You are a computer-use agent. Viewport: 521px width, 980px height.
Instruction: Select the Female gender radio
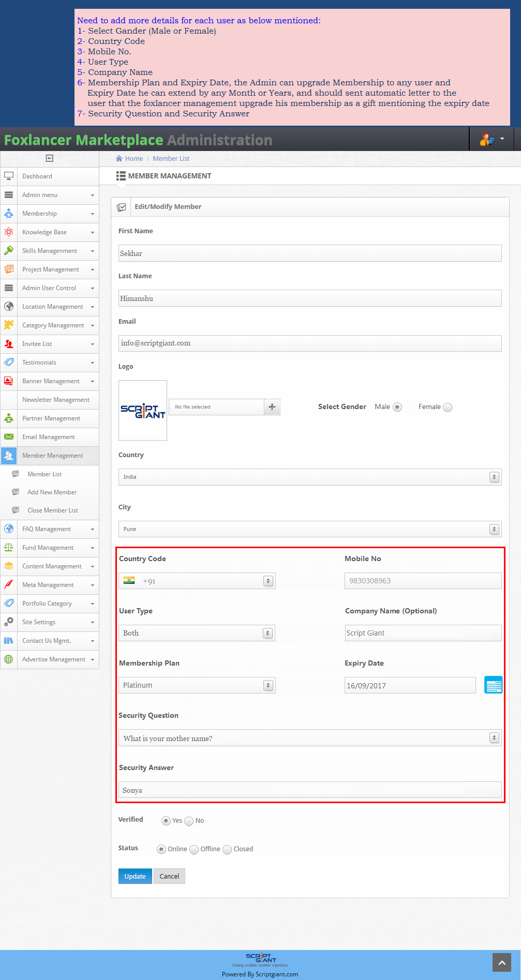[x=448, y=407]
